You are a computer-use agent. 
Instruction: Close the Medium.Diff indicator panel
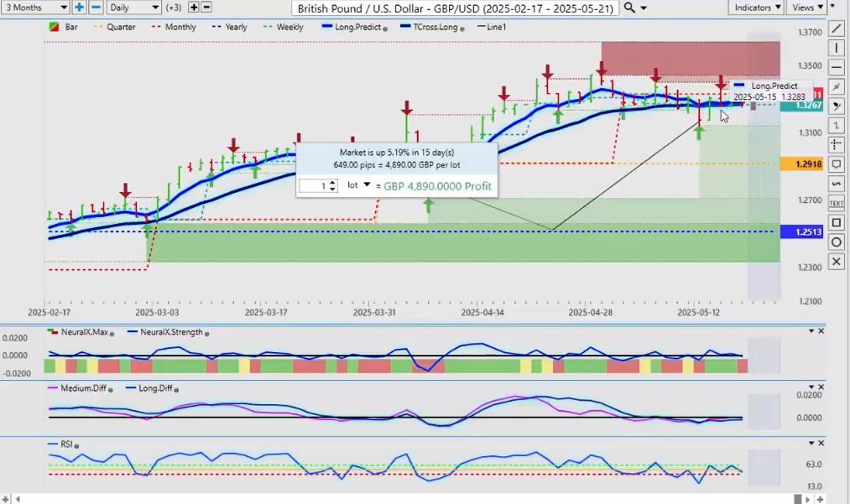(x=821, y=387)
